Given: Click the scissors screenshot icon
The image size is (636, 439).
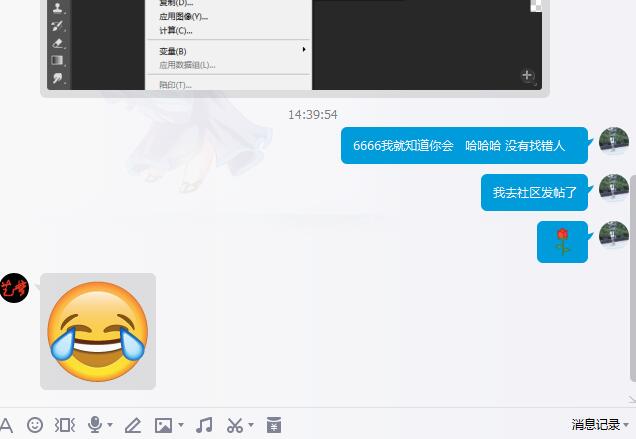Looking at the screenshot, I should pyautogui.click(x=235, y=425).
